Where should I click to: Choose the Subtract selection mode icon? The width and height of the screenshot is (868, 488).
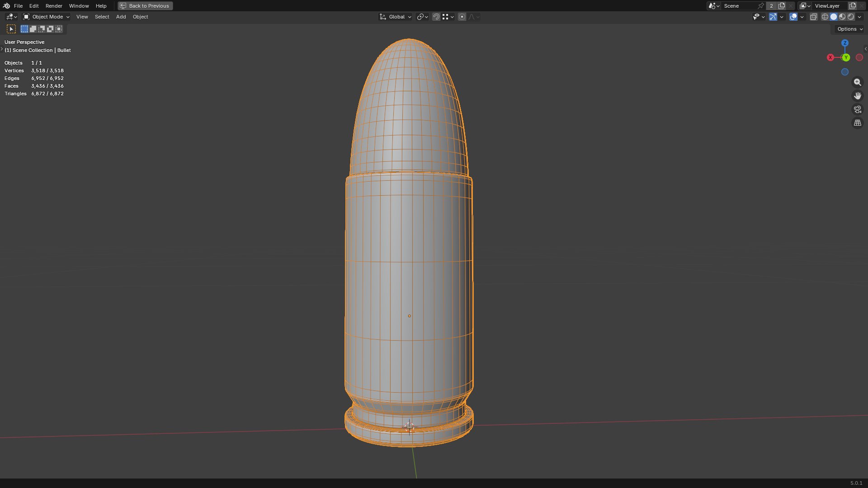click(42, 29)
